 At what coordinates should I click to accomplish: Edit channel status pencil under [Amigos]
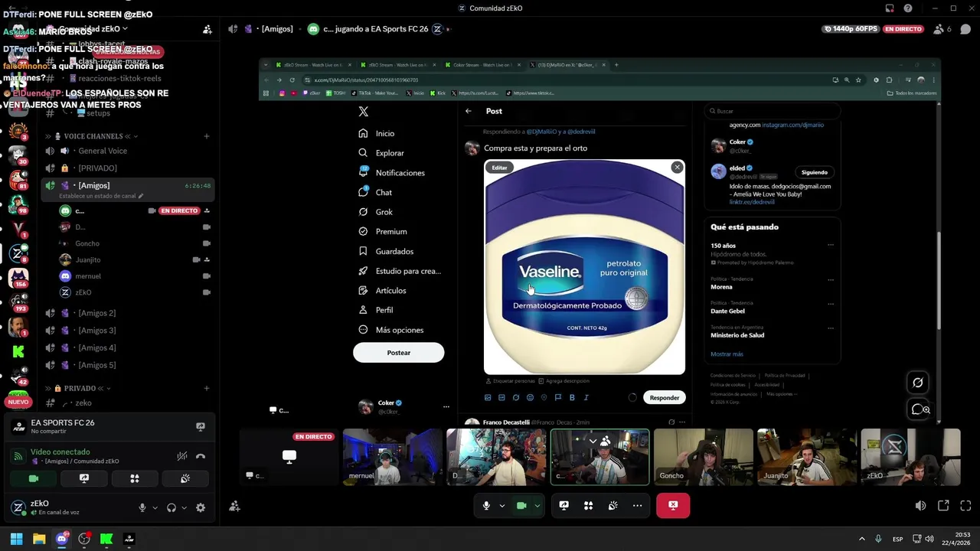(x=141, y=196)
